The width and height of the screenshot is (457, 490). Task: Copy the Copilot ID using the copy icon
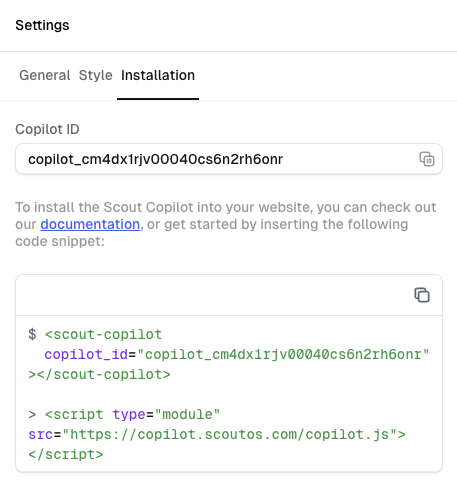[x=427, y=159]
